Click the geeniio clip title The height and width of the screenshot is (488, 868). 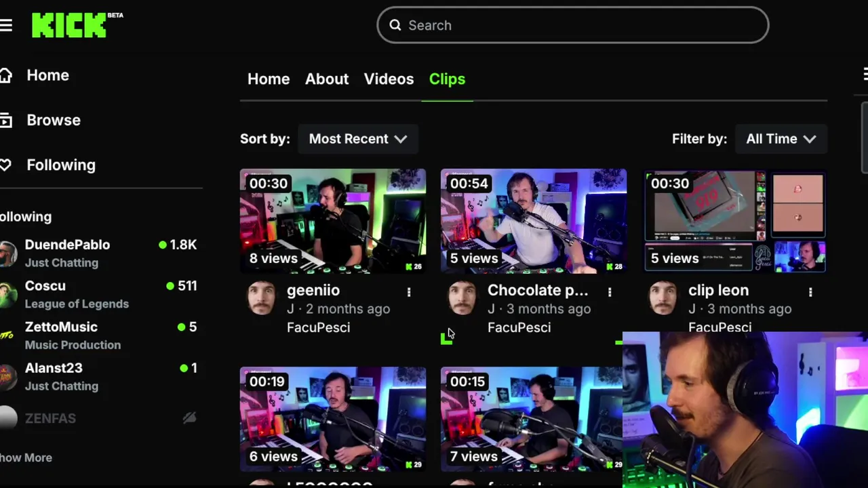313,290
